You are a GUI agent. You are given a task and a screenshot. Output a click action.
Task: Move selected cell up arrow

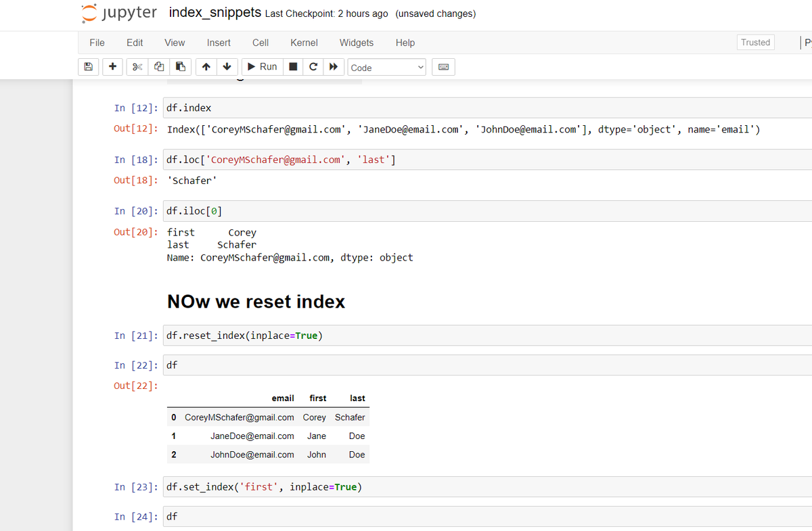point(206,67)
